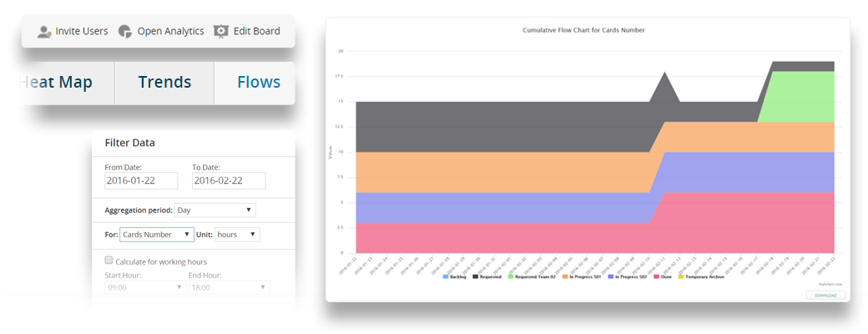
Task: Click the Edit Board presentation icon
Action: (221, 32)
